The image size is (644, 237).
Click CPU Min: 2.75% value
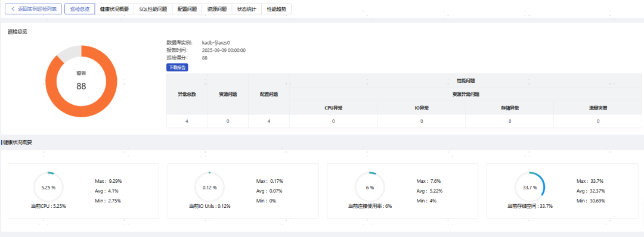(108, 201)
